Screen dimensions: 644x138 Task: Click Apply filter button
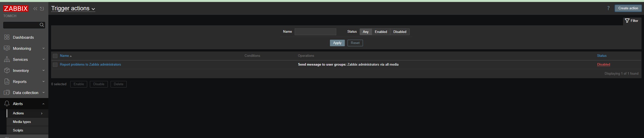click(337, 43)
